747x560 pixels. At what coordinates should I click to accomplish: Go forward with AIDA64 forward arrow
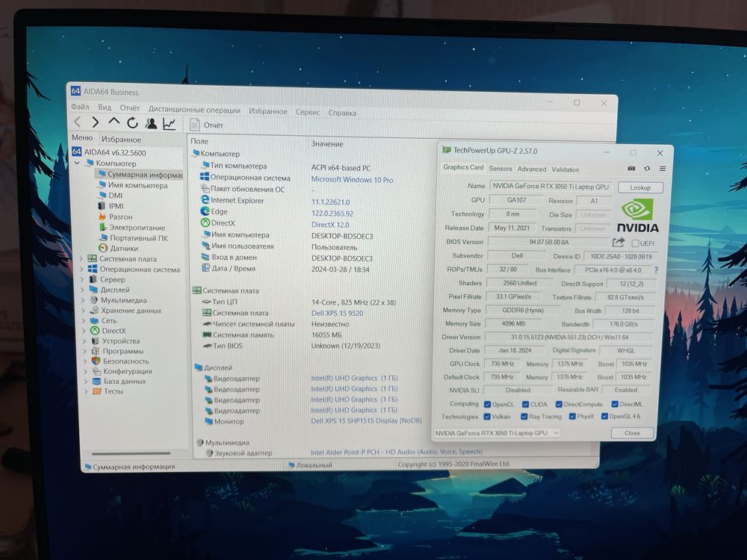[96, 122]
